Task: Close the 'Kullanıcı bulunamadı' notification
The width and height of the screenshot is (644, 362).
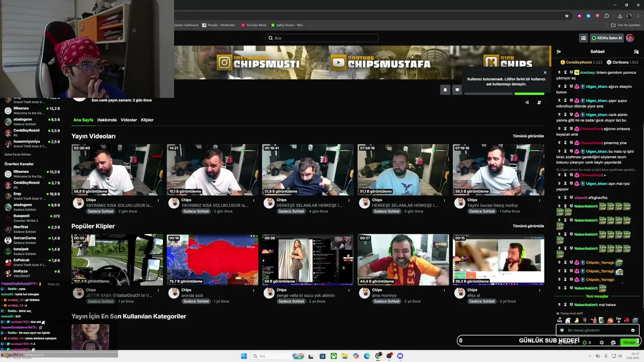Action: [x=545, y=72]
